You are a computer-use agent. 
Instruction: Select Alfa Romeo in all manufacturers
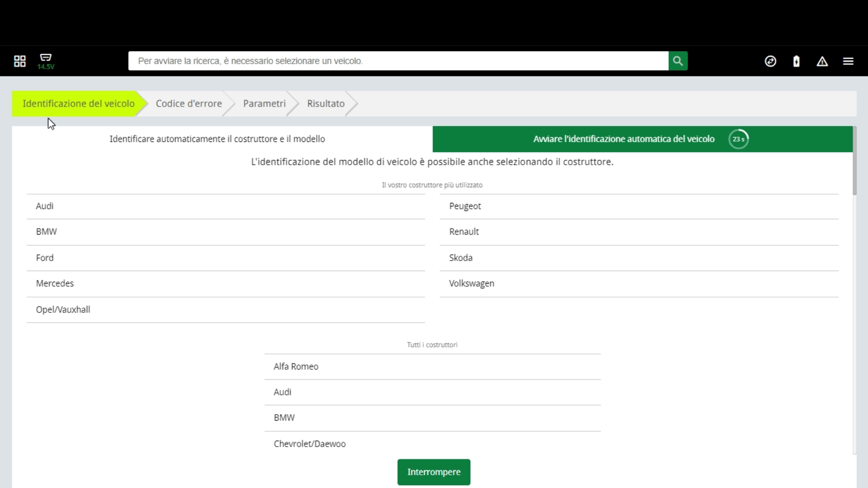coord(433,367)
